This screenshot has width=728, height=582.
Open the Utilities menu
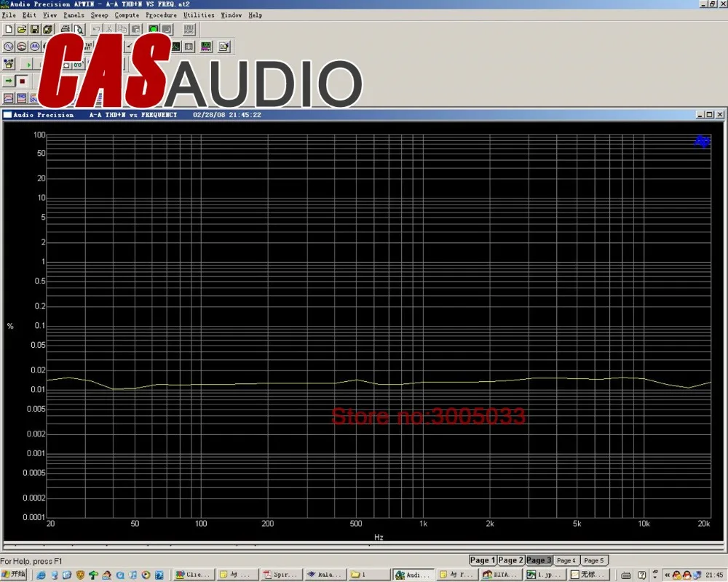(199, 15)
